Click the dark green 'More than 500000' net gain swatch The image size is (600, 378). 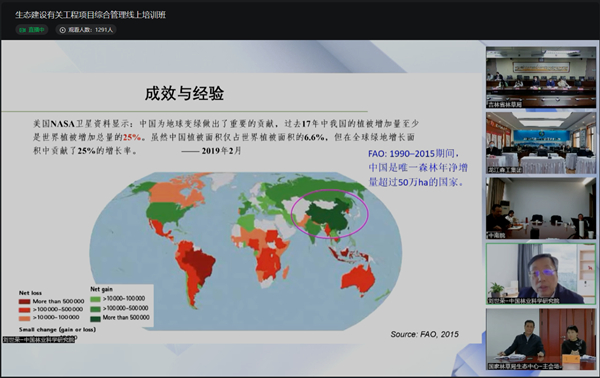click(95, 318)
